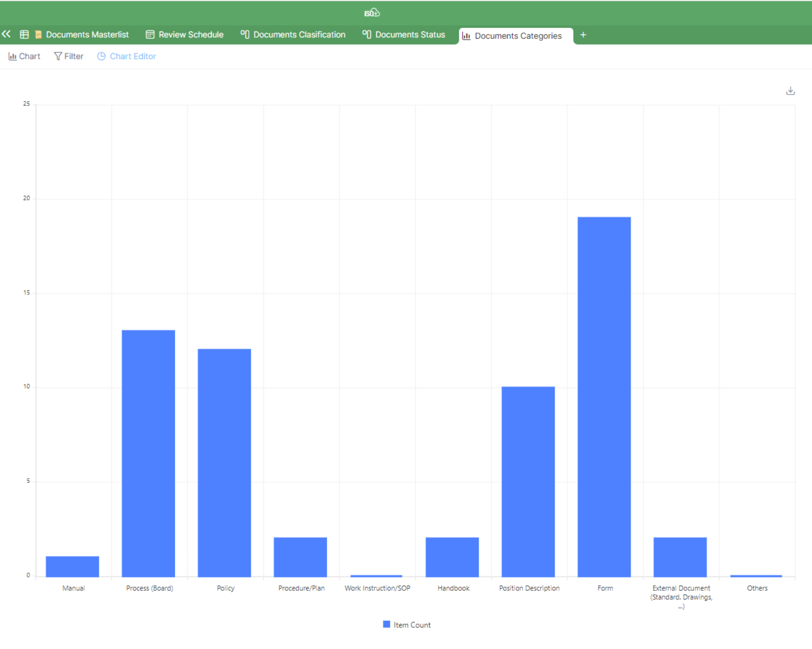Click the blue Item Count legend swatch
The height and width of the screenshot is (649, 812).
pos(387,624)
